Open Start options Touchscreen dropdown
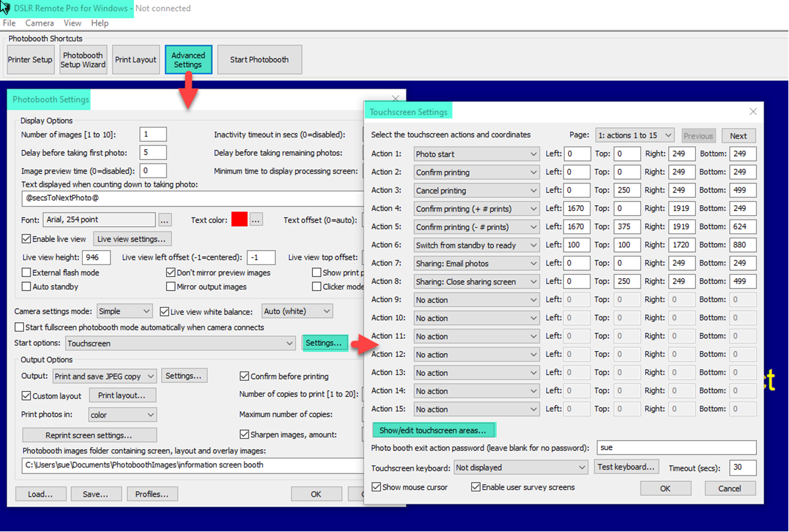The height and width of the screenshot is (532, 789). (x=180, y=343)
